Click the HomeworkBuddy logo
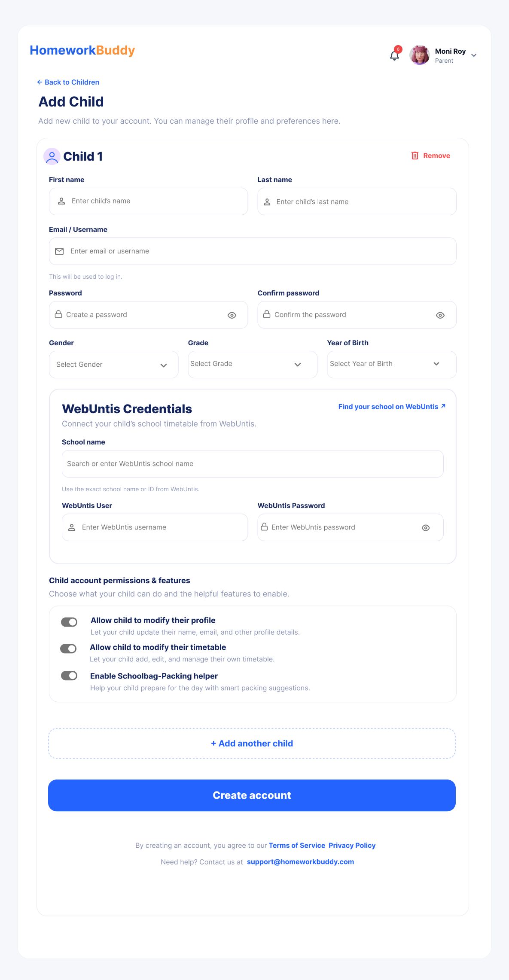The image size is (509, 980). click(82, 50)
